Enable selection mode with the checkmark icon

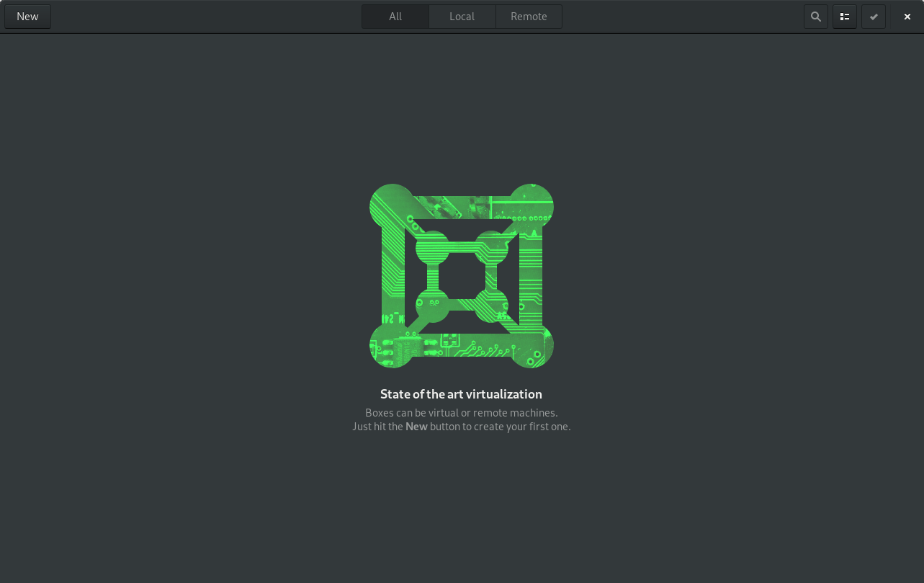tap(874, 17)
